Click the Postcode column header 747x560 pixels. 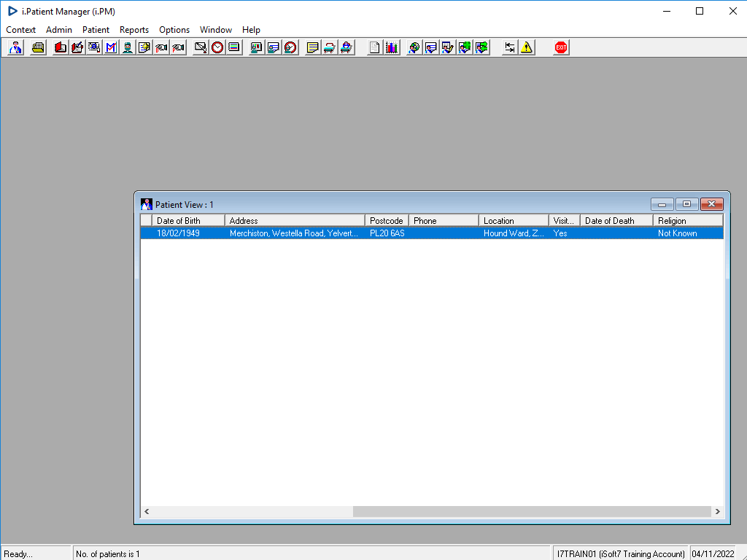pyautogui.click(x=387, y=220)
